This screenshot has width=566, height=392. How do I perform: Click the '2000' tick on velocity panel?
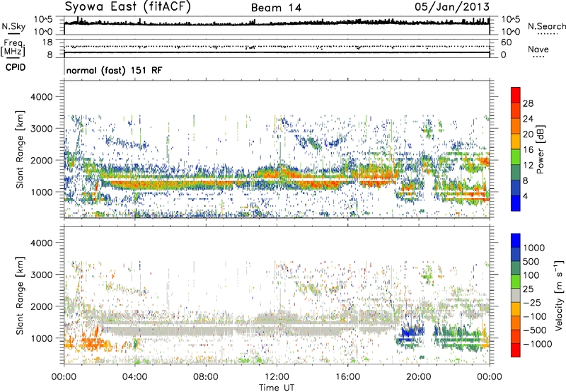(x=42, y=306)
